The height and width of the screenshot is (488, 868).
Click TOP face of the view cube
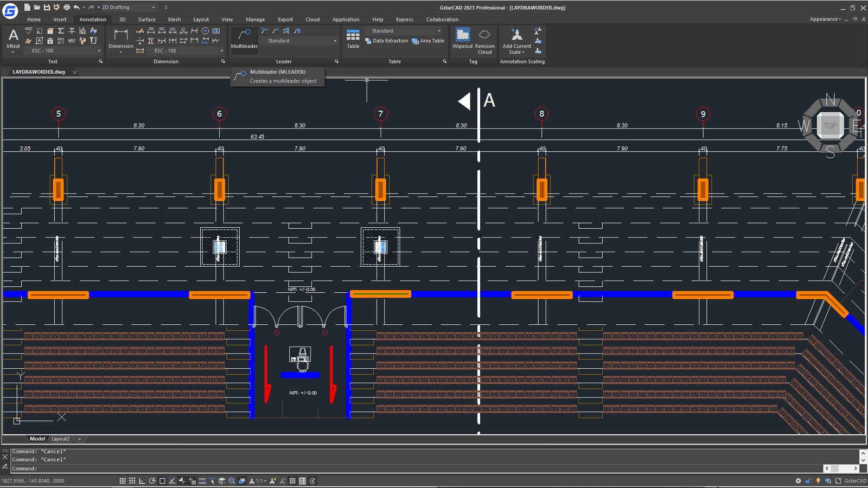click(x=830, y=126)
